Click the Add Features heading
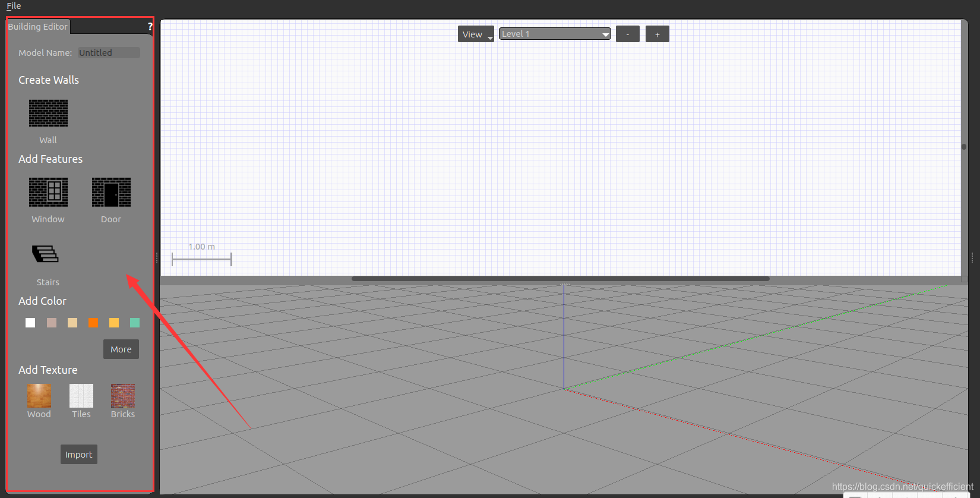The width and height of the screenshot is (980, 498). (x=50, y=159)
